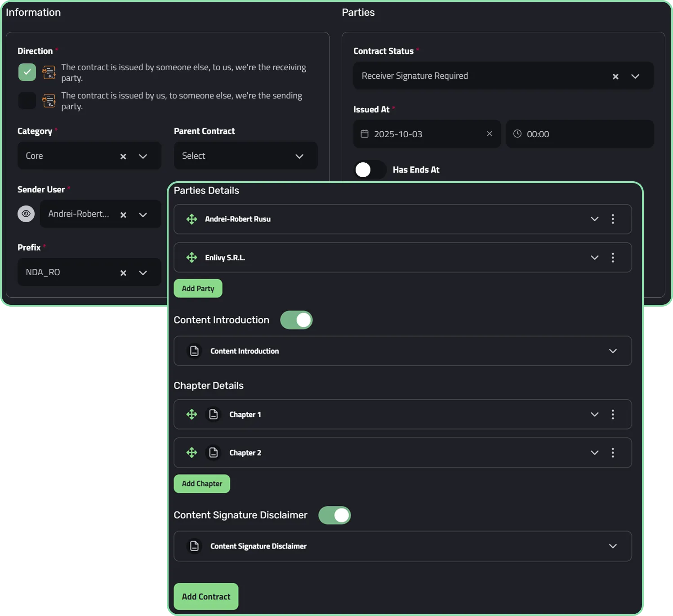Click drag handle icon for Andrei-Robert Rusu party
Screen dimensions: 673x616
[192, 219]
